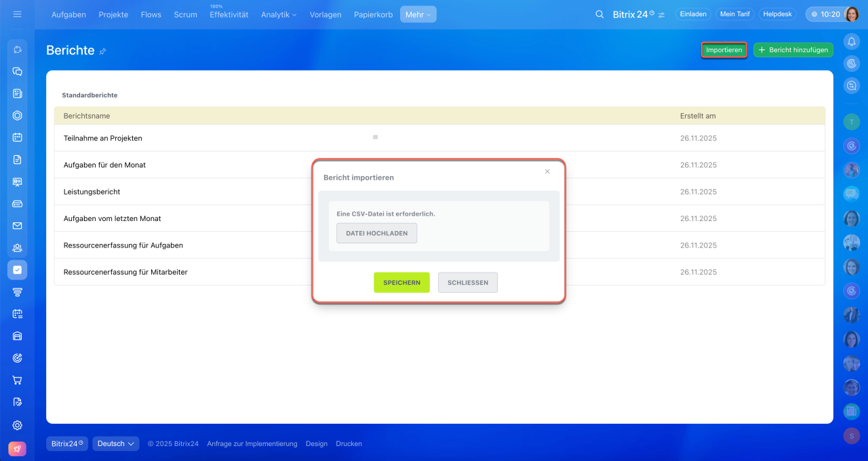Screen dimensions: 868x461
Task: Click the Drucken footer link
Action: [x=349, y=443]
